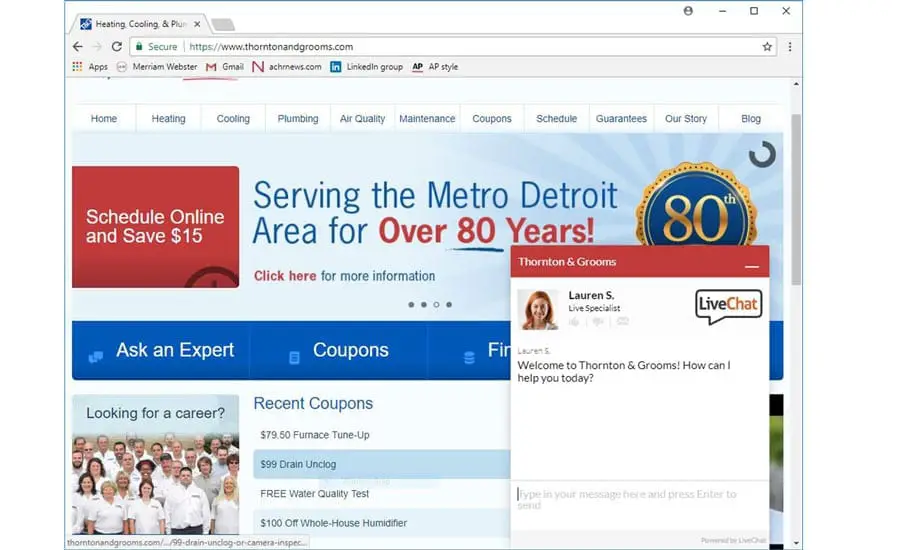The height and width of the screenshot is (550, 900).
Task: Bookmark this page with the star icon
Action: 767,47
